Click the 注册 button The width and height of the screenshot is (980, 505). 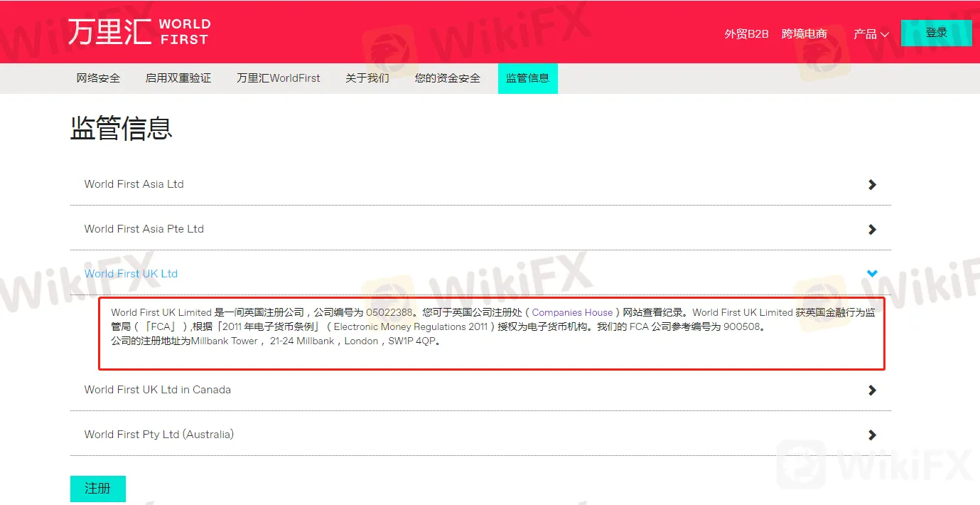[x=98, y=489]
